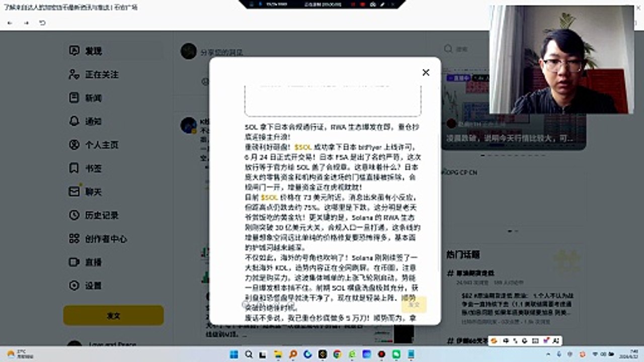Open WeChat icon on taskbar
This screenshot has height=362, width=644.
(396, 354)
